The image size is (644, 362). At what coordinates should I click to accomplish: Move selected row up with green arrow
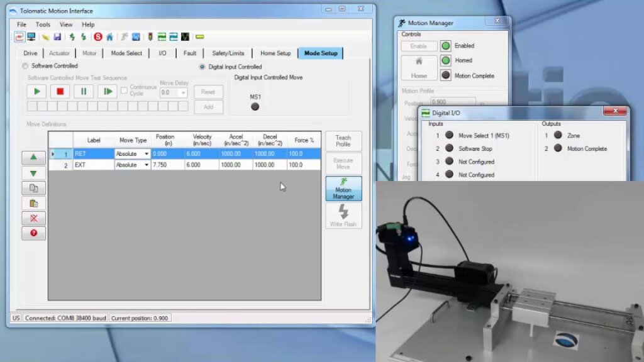click(33, 157)
